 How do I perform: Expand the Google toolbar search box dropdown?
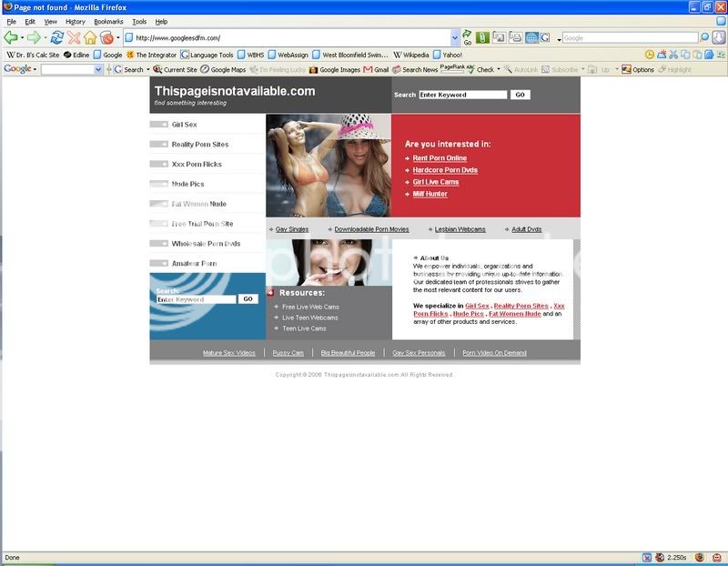pos(97,69)
